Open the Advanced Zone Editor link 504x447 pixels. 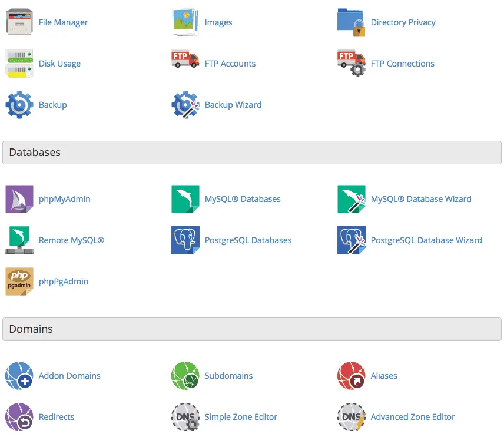(413, 417)
